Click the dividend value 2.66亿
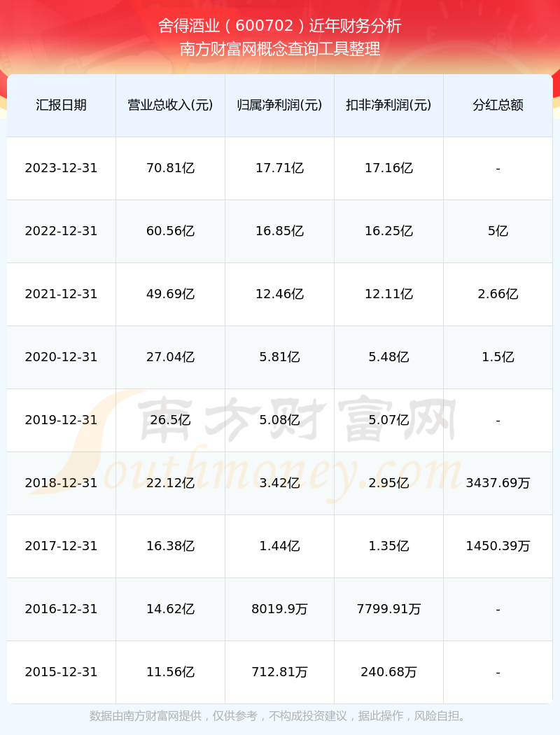Image resolution: width=560 pixels, height=735 pixels. coord(498,294)
